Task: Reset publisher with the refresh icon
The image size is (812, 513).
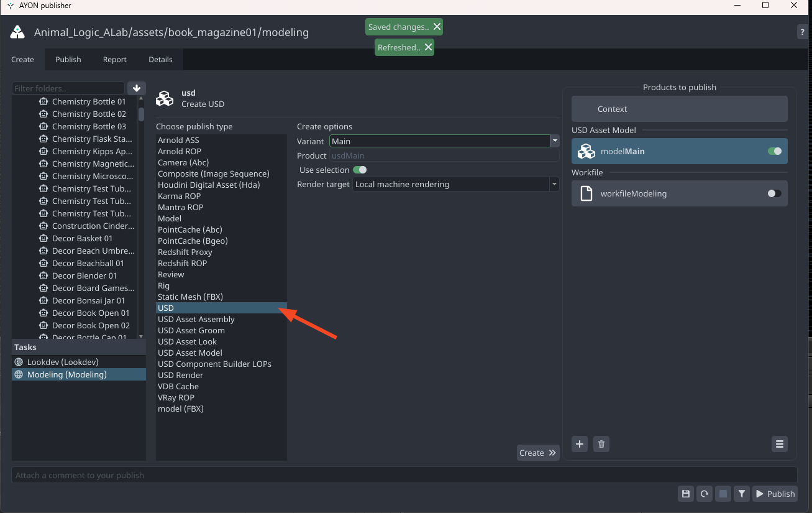Action: [705, 494]
